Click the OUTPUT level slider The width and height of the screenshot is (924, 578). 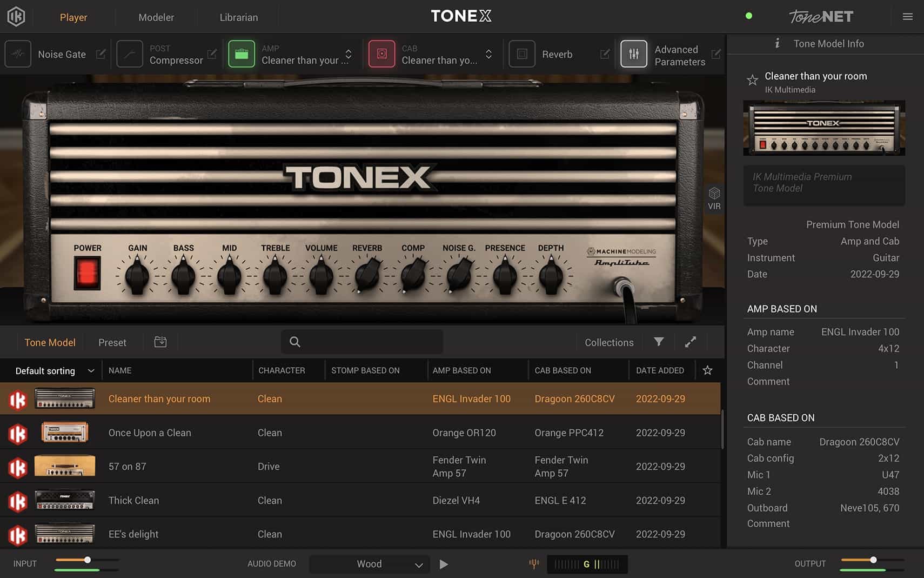[x=873, y=560]
